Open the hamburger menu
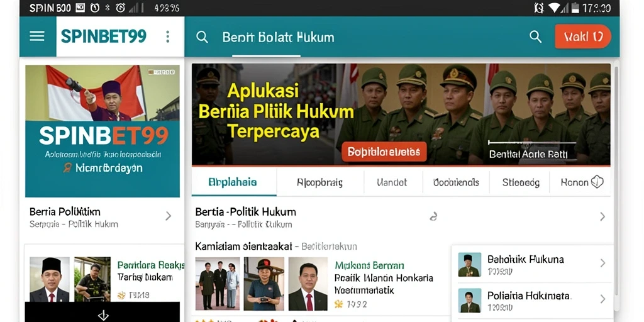Screen dimensions: 644x322 (x=37, y=36)
